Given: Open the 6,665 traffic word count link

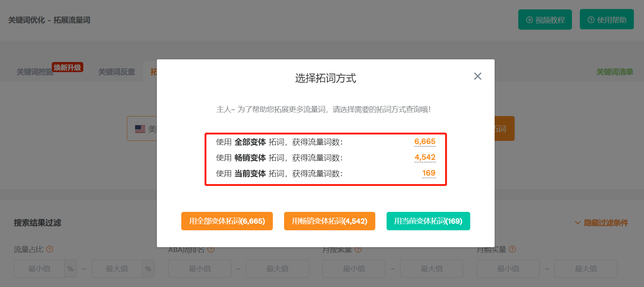Looking at the screenshot, I should point(425,142).
